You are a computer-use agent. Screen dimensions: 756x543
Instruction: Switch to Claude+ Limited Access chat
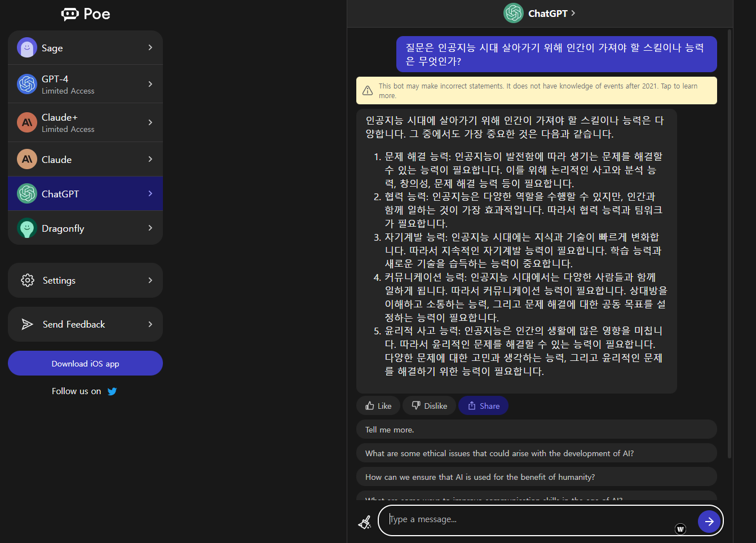tap(85, 122)
